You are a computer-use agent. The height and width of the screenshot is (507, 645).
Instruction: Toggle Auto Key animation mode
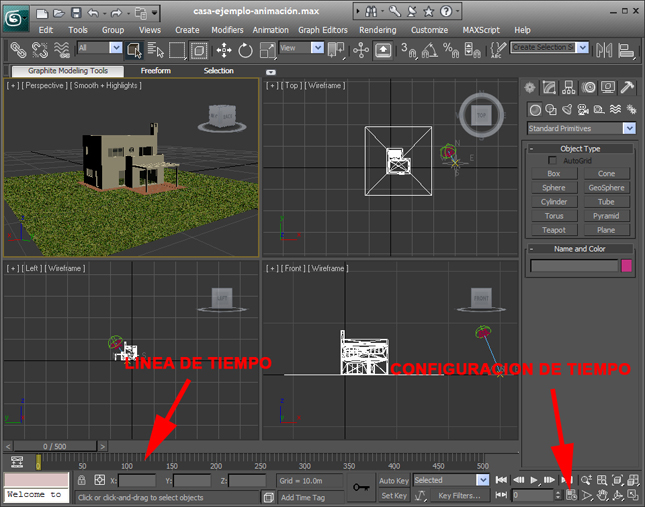click(393, 480)
